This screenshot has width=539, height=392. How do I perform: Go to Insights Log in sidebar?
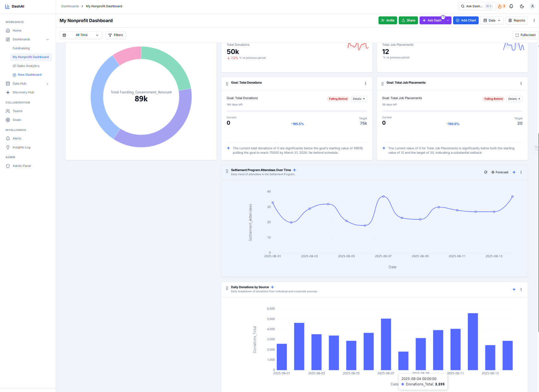21,147
